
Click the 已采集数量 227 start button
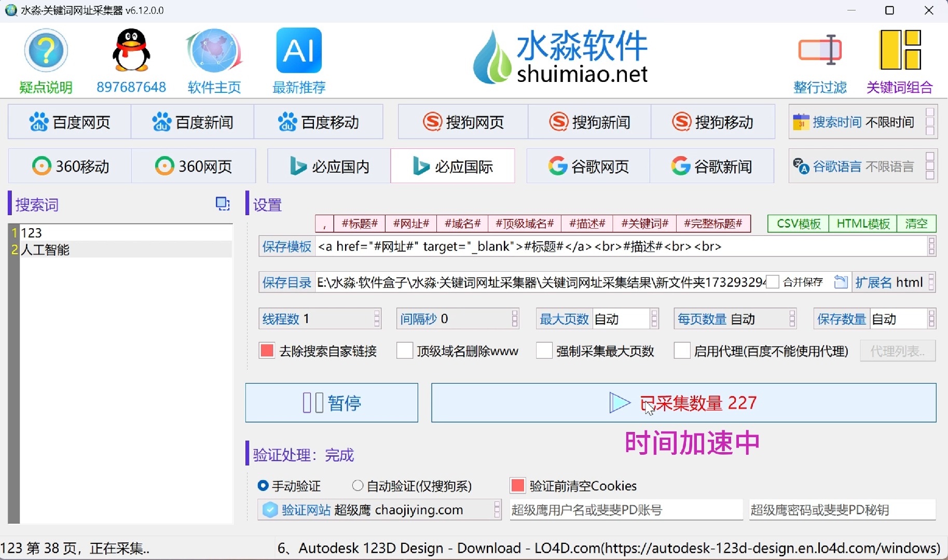click(684, 403)
